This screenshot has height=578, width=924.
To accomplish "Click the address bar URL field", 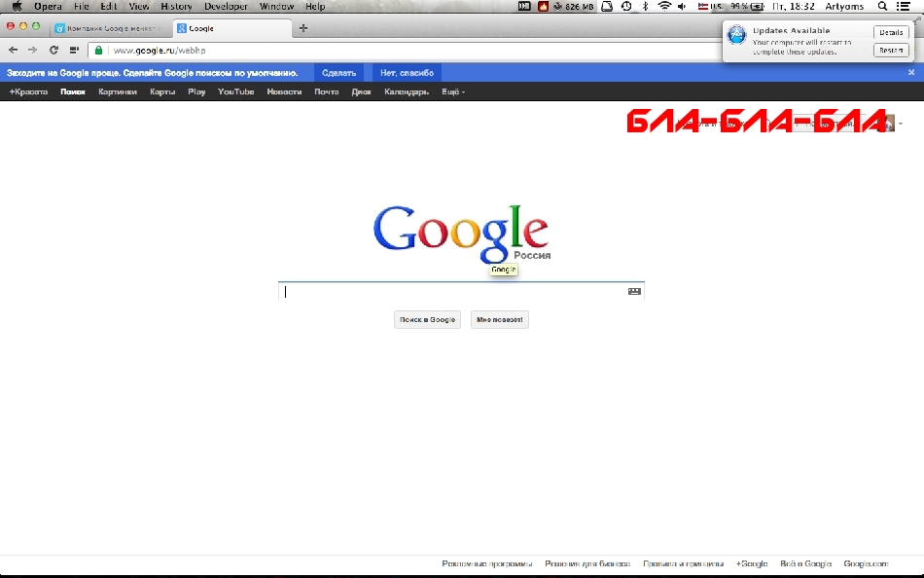I will tap(407, 51).
